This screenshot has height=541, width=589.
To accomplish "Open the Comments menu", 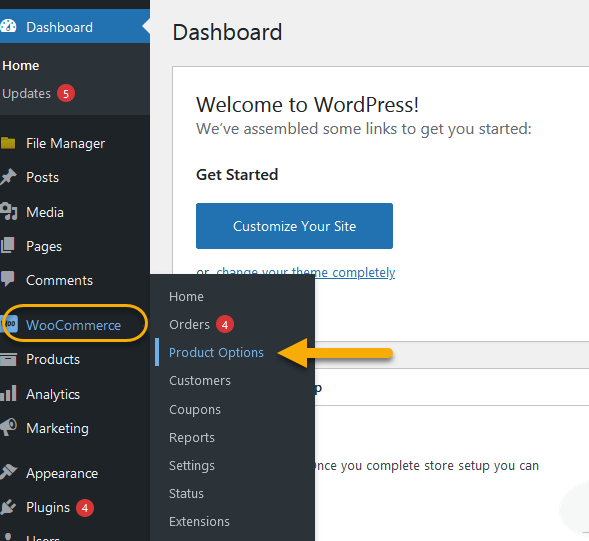I will coord(75,280).
